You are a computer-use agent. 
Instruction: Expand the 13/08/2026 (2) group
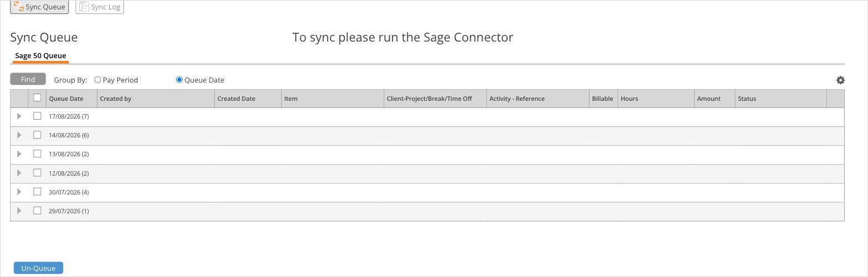pos(19,154)
